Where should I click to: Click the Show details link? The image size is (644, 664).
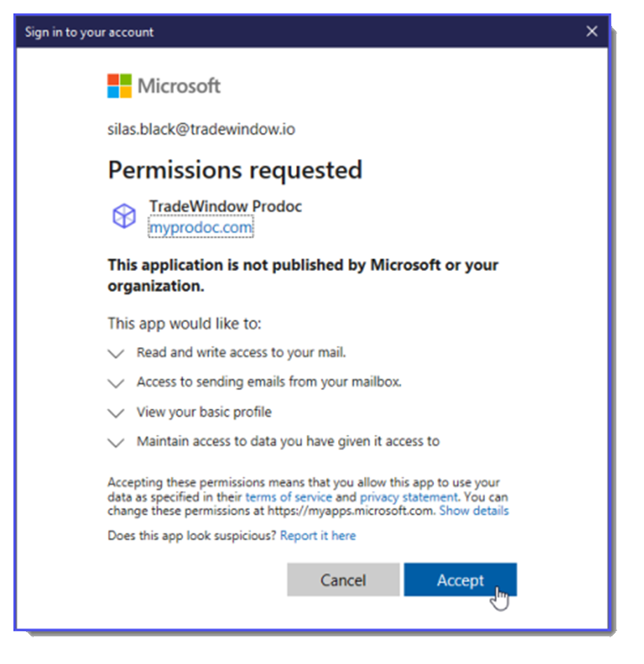473,511
